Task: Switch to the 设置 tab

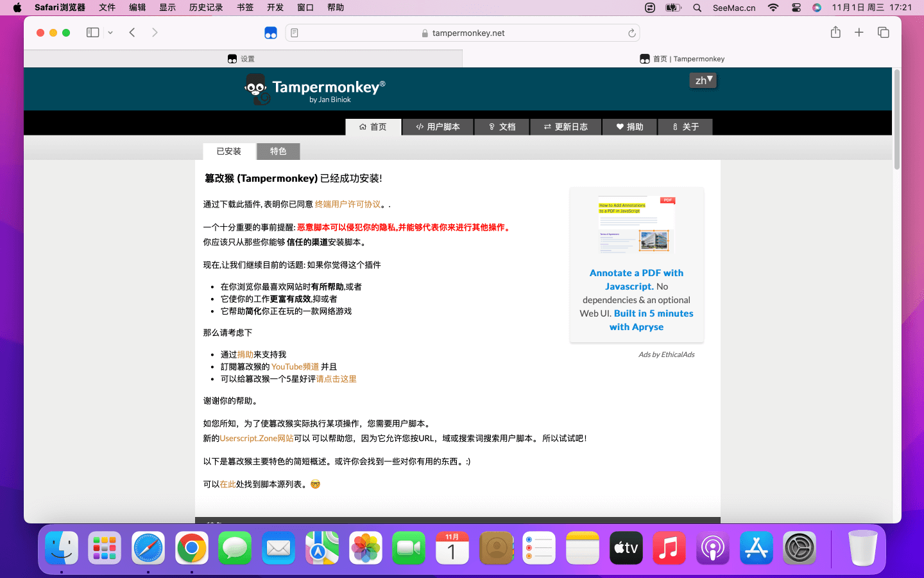Action: pos(243,58)
